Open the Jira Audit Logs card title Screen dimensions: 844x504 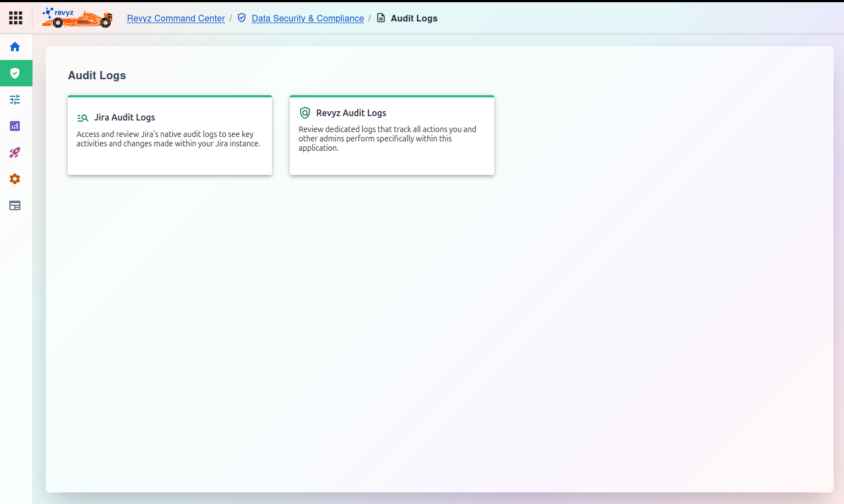click(124, 117)
